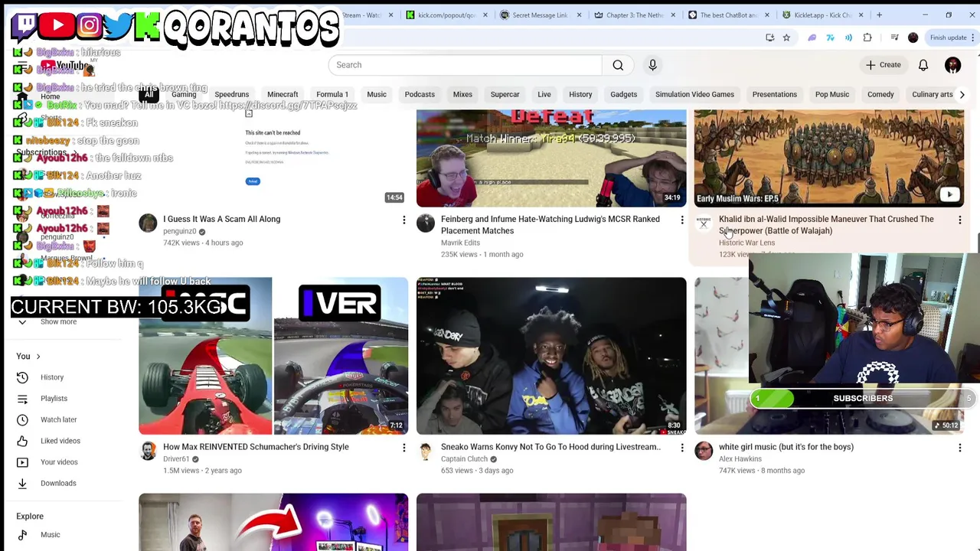Select the Live category chip
Viewport: 980px width, 551px height.
(544, 95)
